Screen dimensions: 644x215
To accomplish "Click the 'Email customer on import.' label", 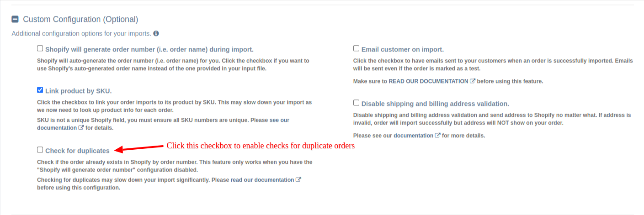I will tap(402, 49).
